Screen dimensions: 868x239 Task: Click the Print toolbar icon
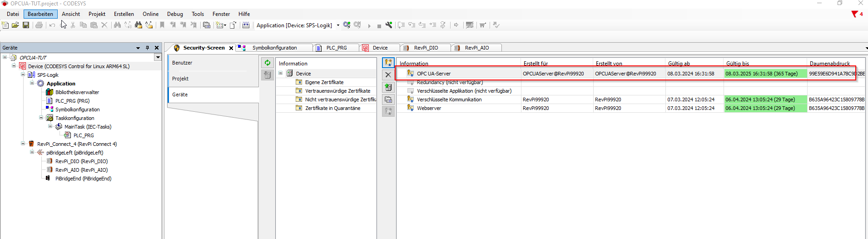39,25
